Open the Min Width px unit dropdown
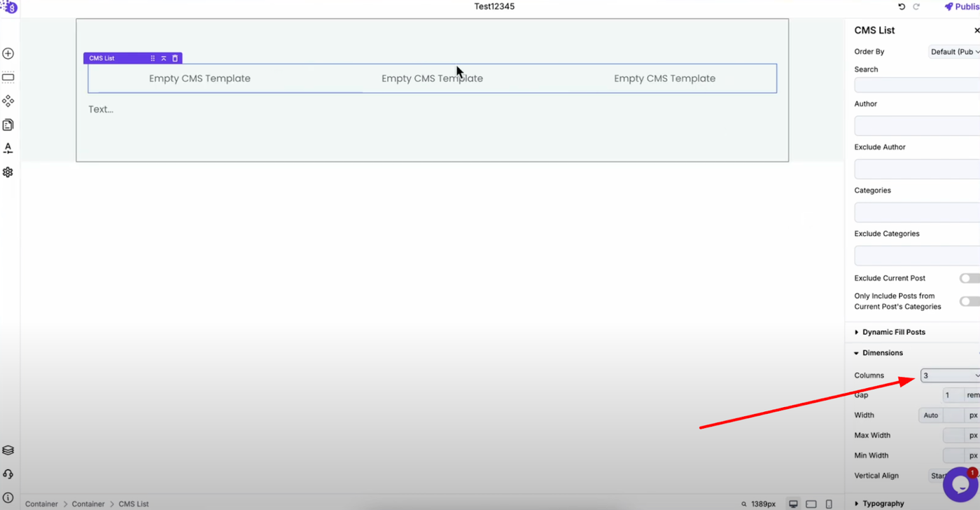The image size is (980, 510). [x=972, y=455]
